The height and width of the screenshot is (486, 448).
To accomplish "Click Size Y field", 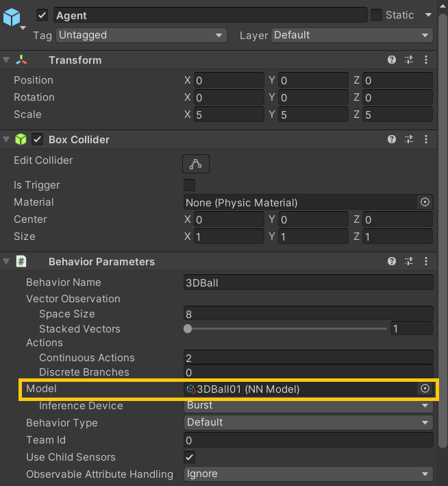I will click(313, 236).
